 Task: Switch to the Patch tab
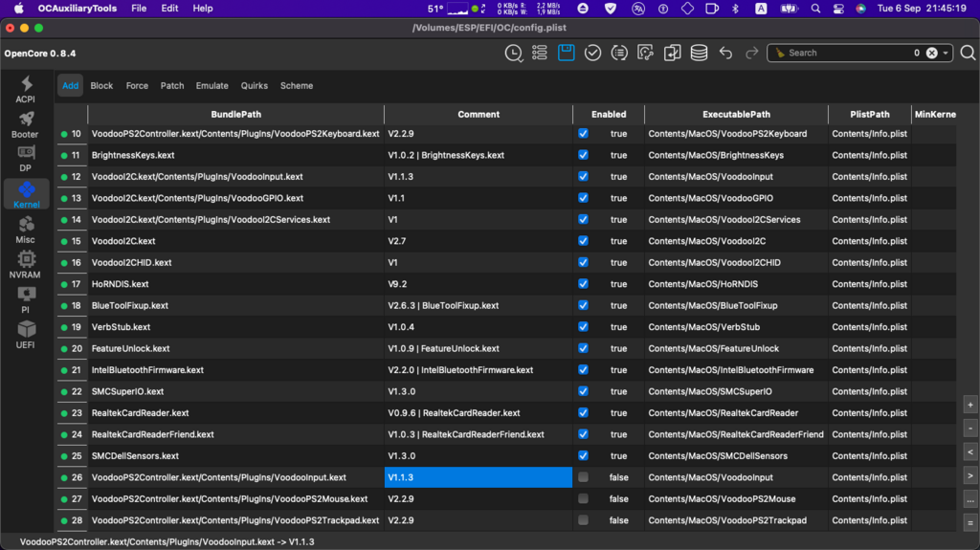point(172,86)
